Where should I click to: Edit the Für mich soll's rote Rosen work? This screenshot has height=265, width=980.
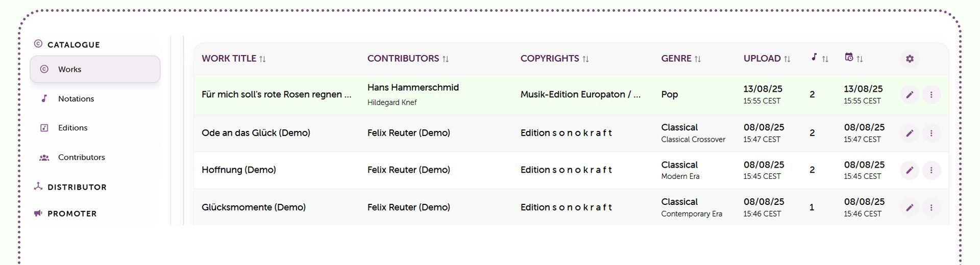(x=910, y=95)
